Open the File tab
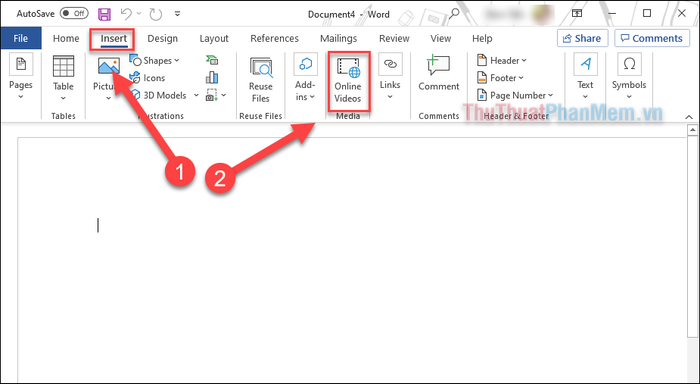Screen dimensions: 700x384 pyautogui.click(x=21, y=38)
